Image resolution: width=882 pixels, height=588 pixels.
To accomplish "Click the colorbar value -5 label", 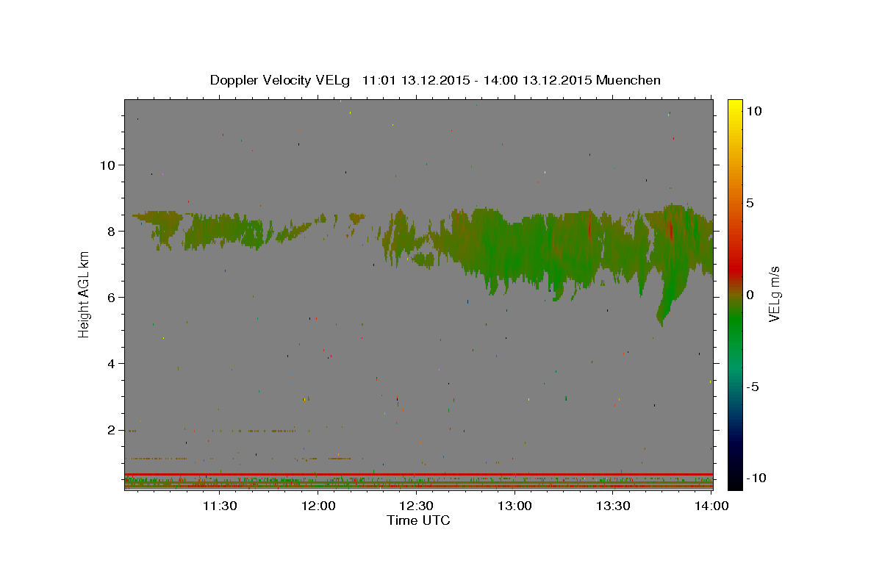I will tap(754, 387).
